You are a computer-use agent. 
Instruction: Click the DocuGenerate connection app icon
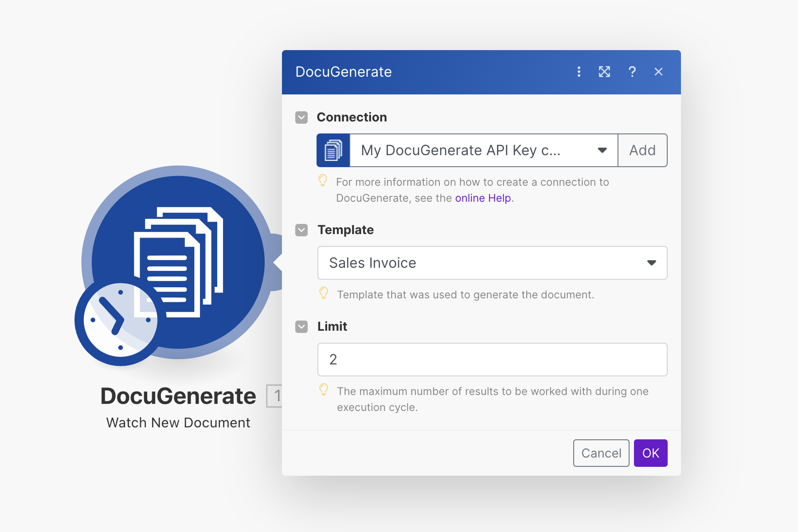333,150
